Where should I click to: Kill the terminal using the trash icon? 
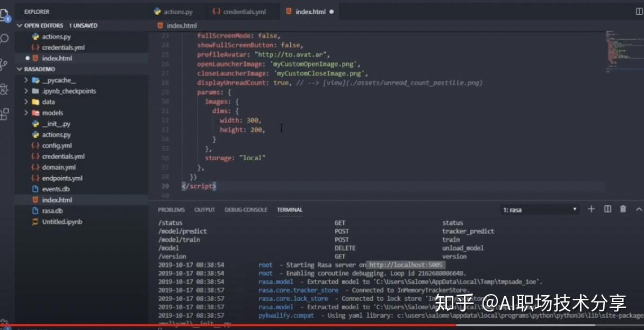[x=622, y=209]
